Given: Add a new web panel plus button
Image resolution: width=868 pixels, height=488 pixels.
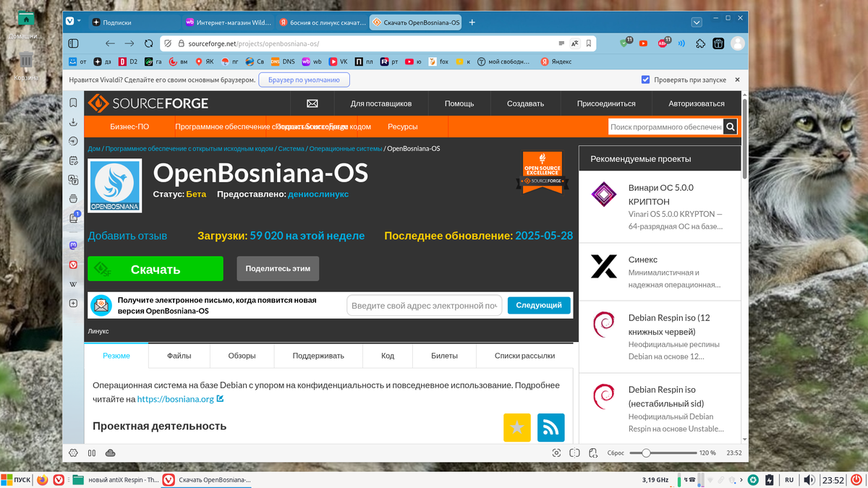Looking at the screenshot, I should pos(73,303).
